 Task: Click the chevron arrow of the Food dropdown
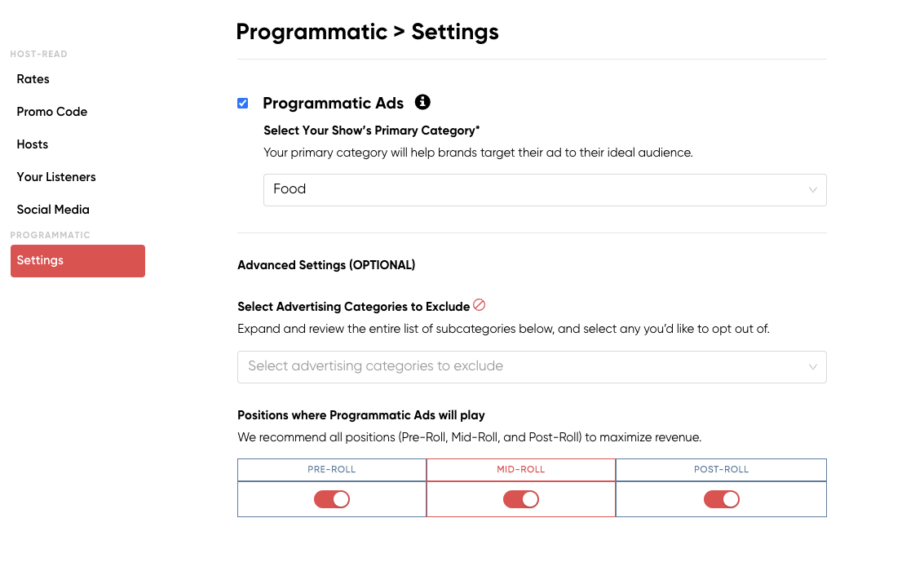tap(812, 190)
